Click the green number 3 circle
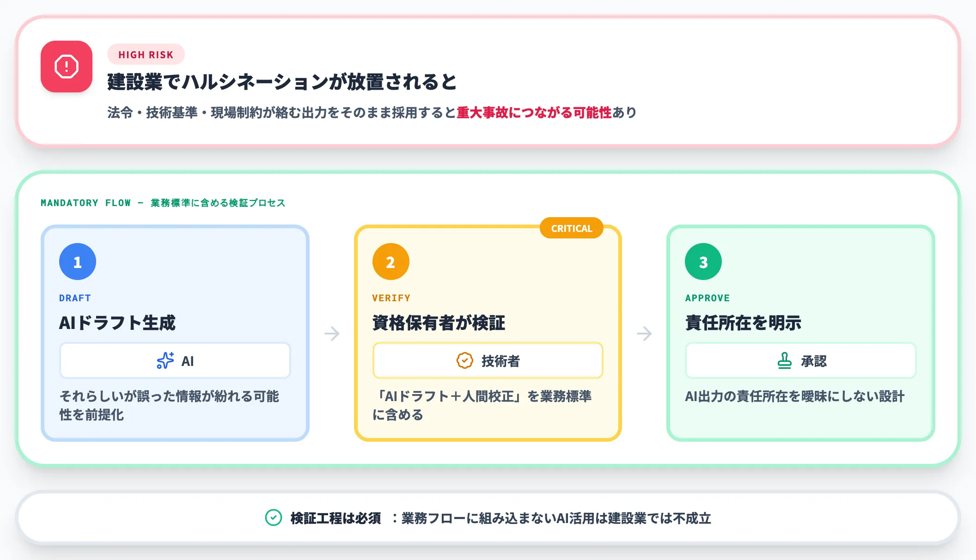976x560 pixels. coord(703,262)
